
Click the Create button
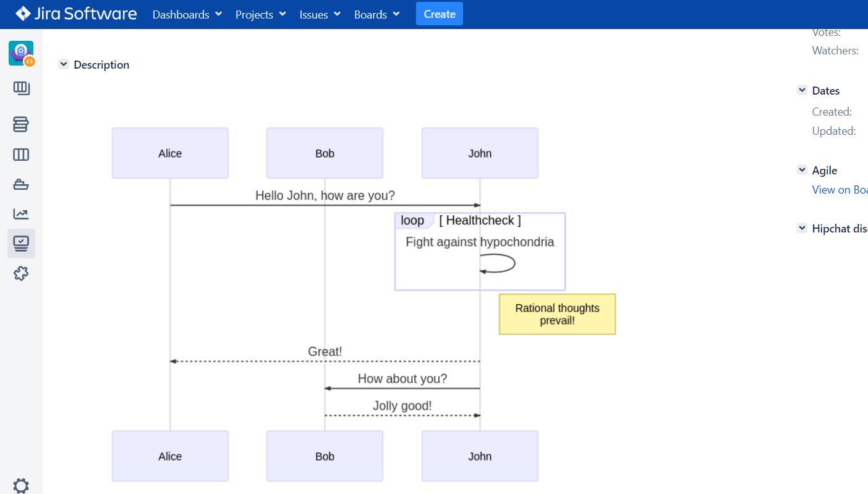coord(440,14)
